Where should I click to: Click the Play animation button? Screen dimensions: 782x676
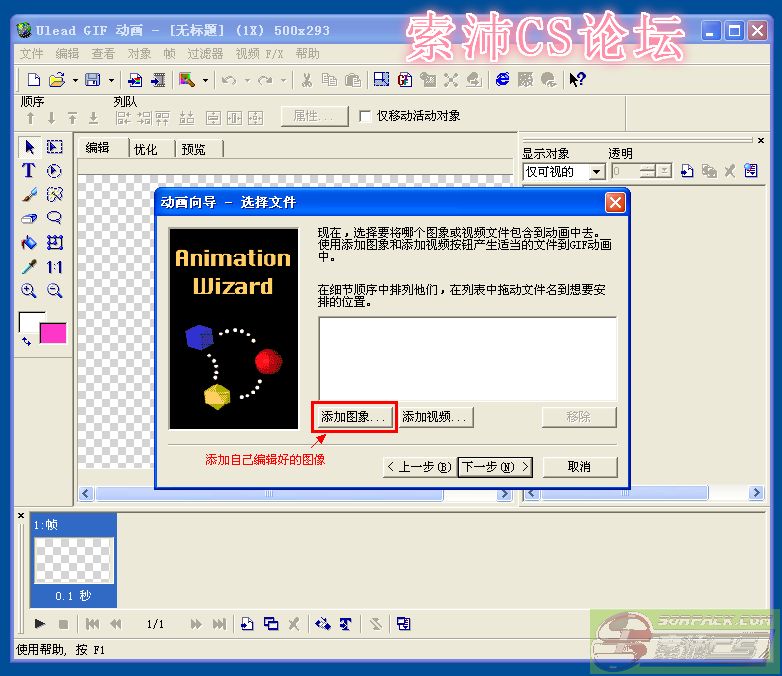40,623
